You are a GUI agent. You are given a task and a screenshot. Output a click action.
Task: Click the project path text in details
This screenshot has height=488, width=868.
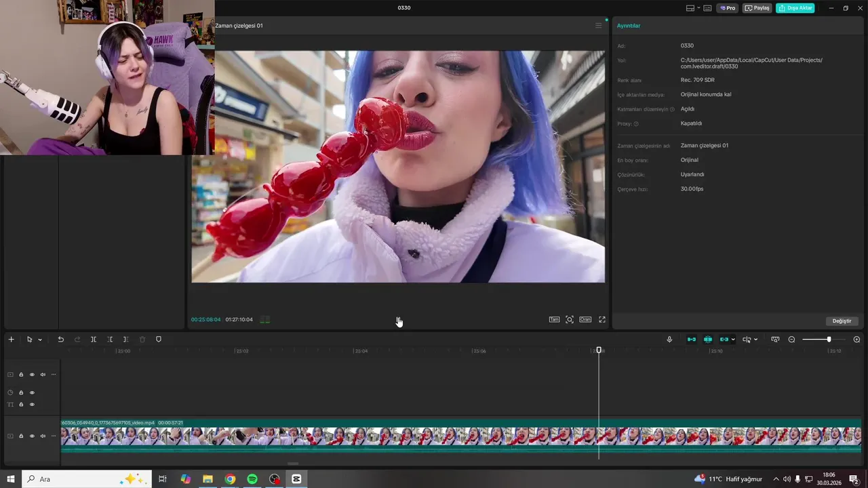click(x=751, y=63)
